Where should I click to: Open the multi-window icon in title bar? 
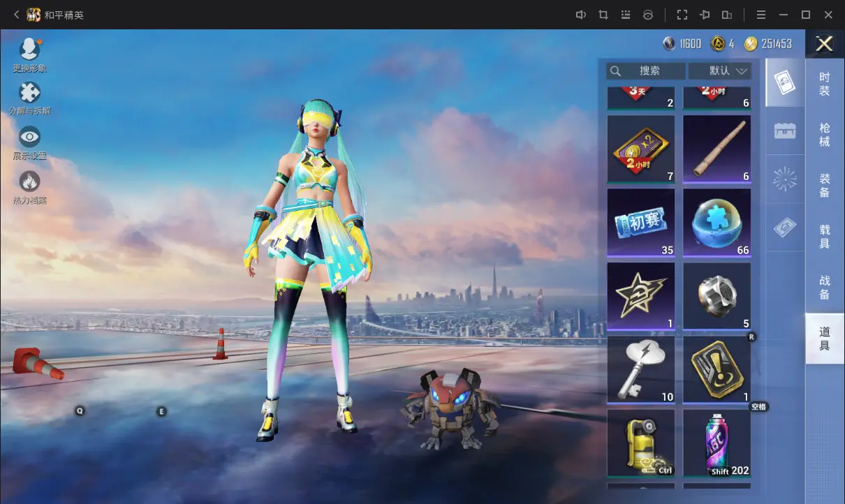[727, 15]
